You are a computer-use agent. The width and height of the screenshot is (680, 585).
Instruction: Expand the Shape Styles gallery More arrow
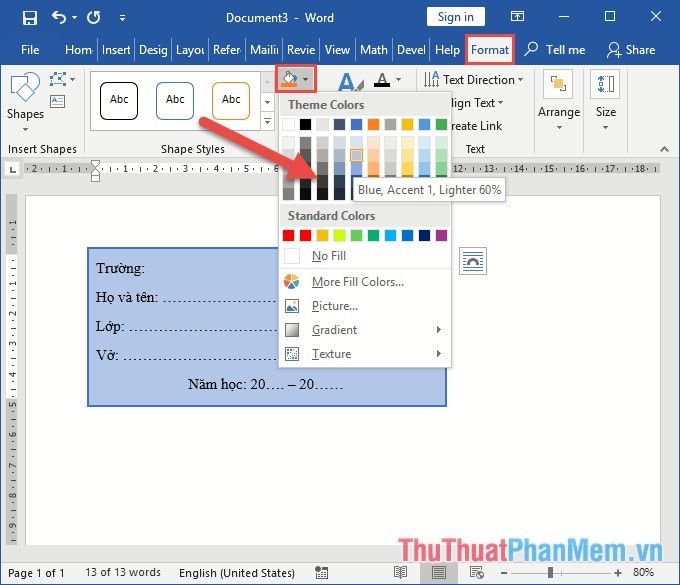tap(268, 122)
